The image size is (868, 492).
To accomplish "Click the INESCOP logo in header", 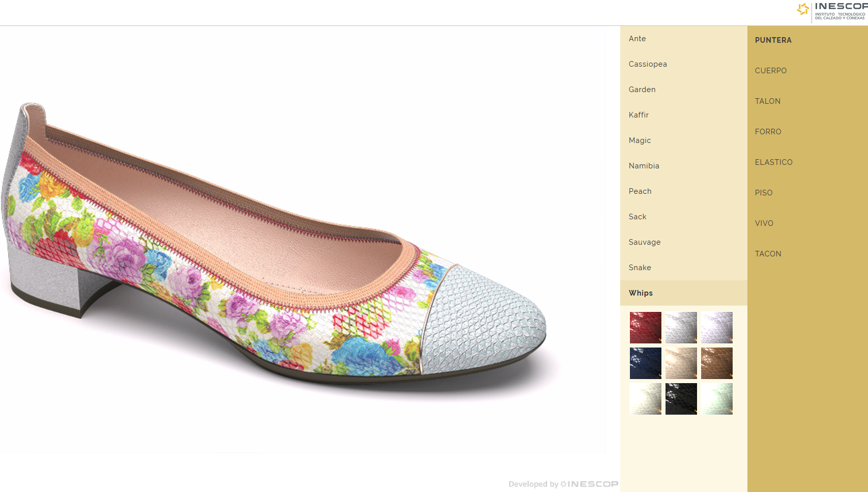I will 832,11.
